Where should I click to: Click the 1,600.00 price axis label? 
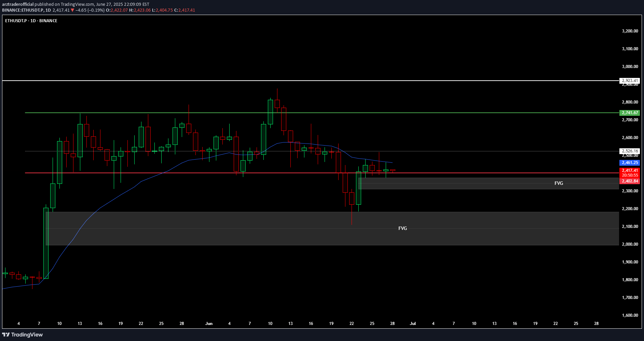pos(630,315)
